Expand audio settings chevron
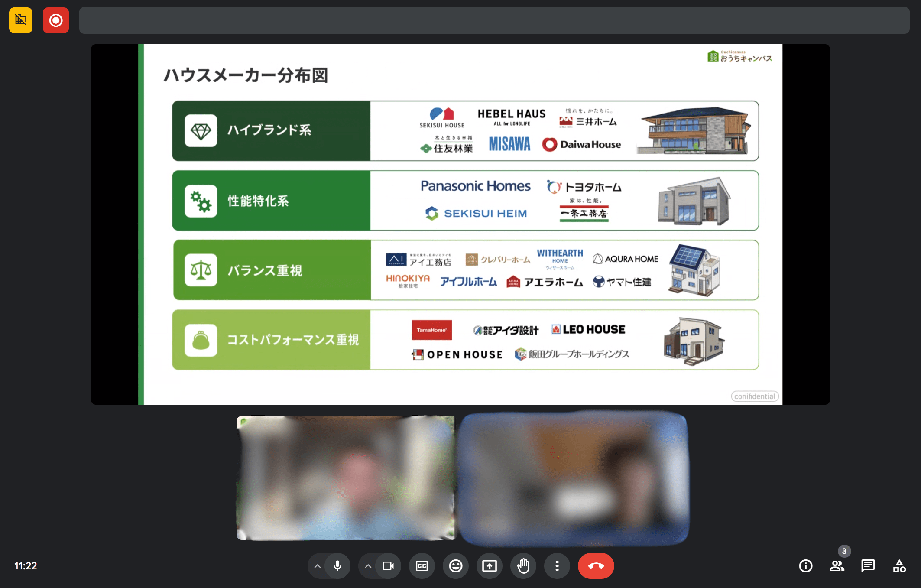 tap(318, 566)
